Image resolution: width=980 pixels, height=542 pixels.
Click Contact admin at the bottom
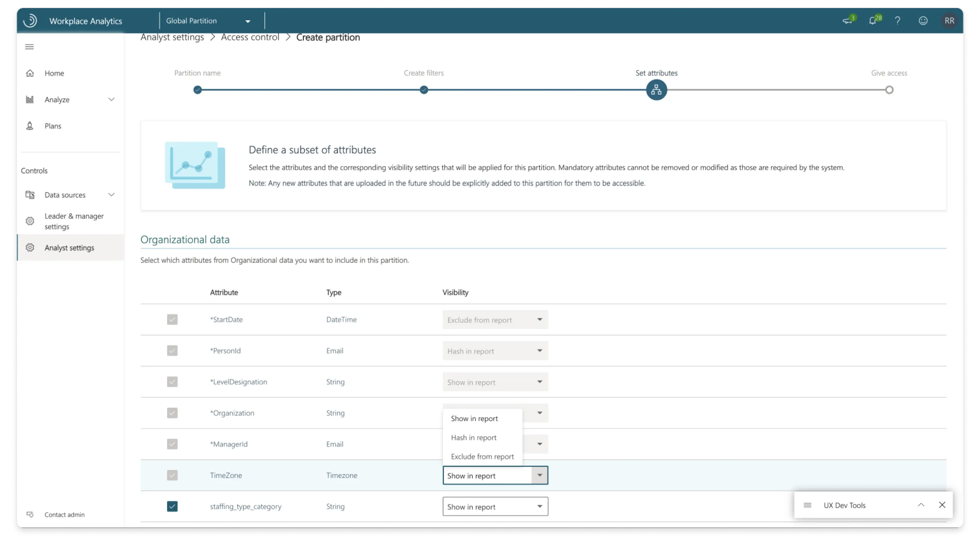coord(64,515)
